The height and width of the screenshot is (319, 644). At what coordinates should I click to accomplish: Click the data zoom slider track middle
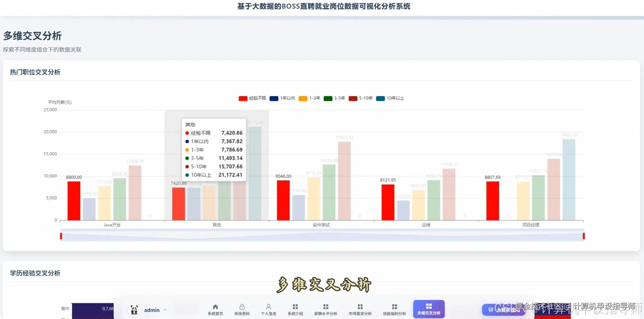pos(322,236)
